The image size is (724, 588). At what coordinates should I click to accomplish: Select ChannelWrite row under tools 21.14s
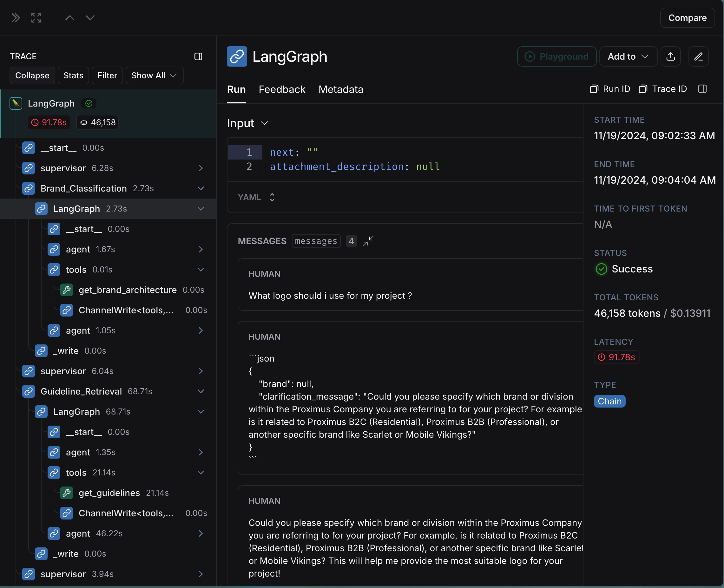tap(108, 513)
